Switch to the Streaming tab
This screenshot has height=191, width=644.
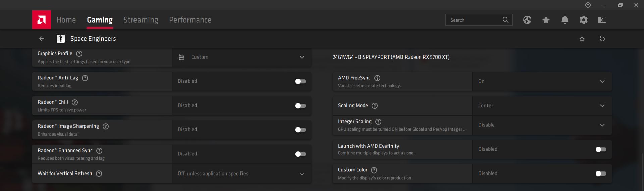click(141, 20)
